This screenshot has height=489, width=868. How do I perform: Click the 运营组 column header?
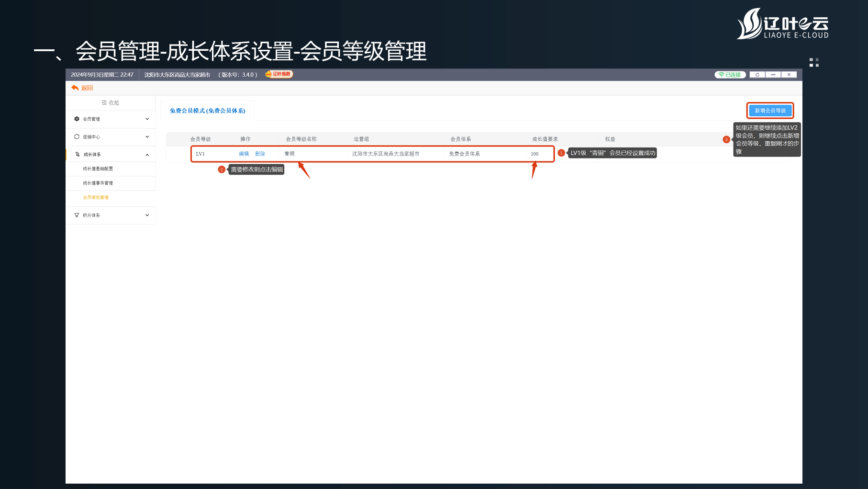(x=361, y=139)
